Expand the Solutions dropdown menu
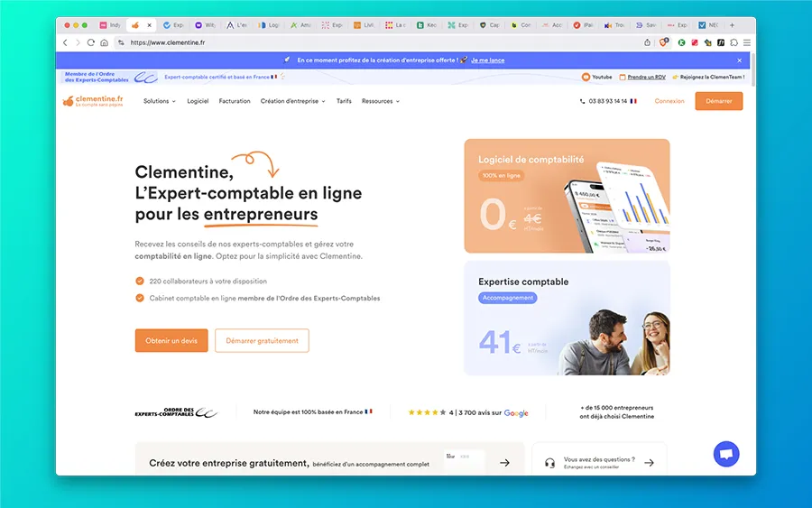Image resolution: width=812 pixels, height=508 pixels. [x=160, y=101]
